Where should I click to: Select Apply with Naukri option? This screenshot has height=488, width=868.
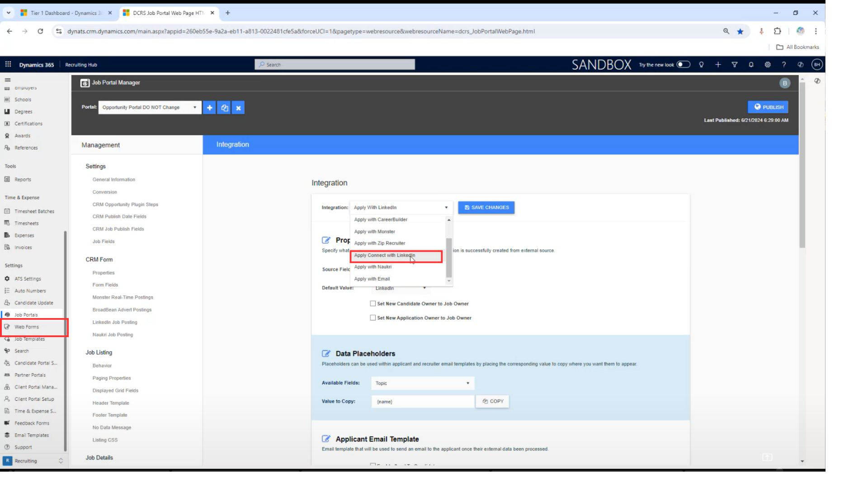(x=398, y=267)
